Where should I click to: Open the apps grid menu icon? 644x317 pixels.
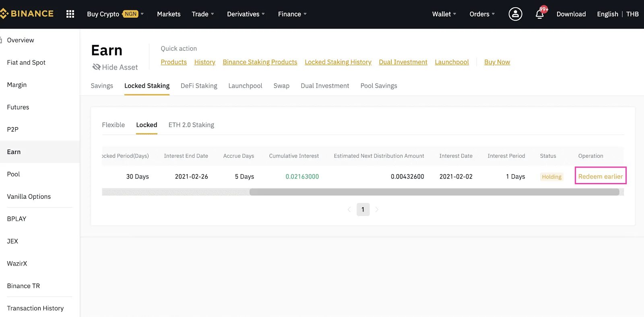(70, 14)
